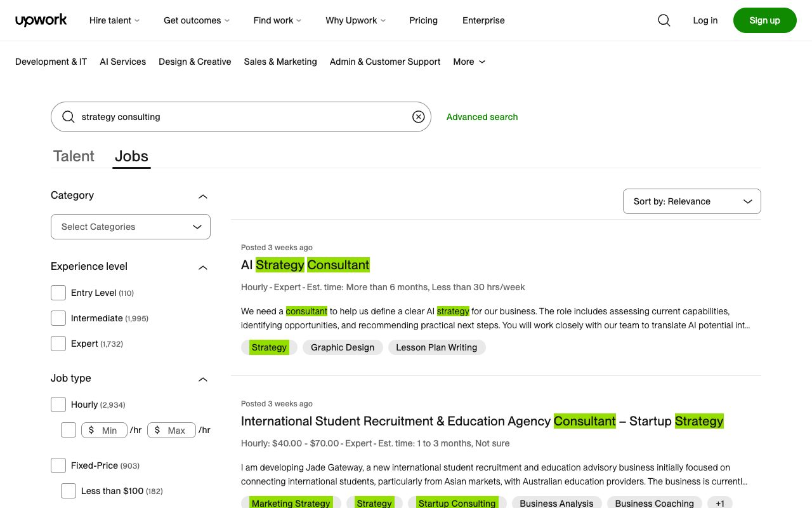Click the Max hourly rate field
812x508 pixels.
[x=171, y=430]
